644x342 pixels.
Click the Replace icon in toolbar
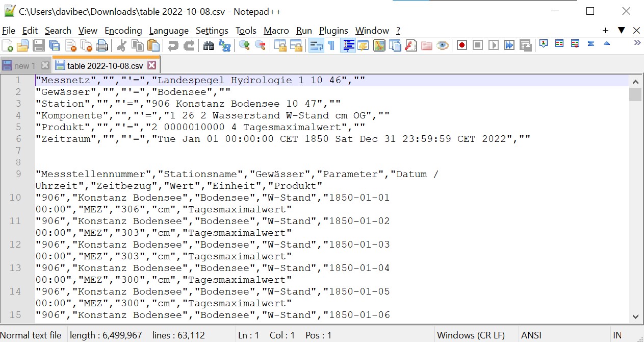224,46
